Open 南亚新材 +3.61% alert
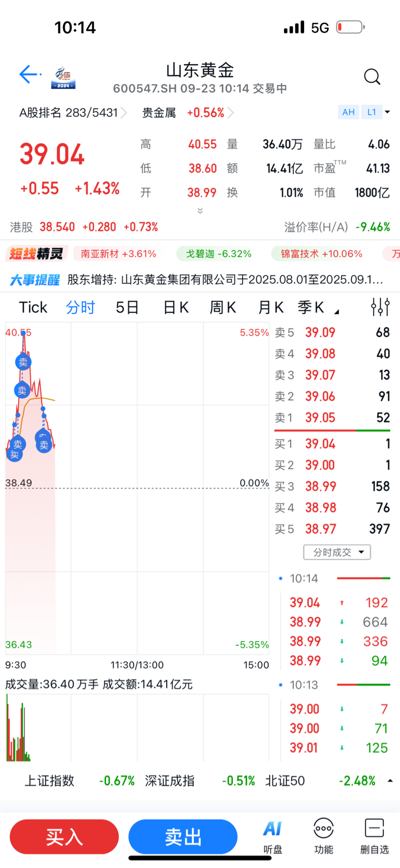 tap(118, 254)
